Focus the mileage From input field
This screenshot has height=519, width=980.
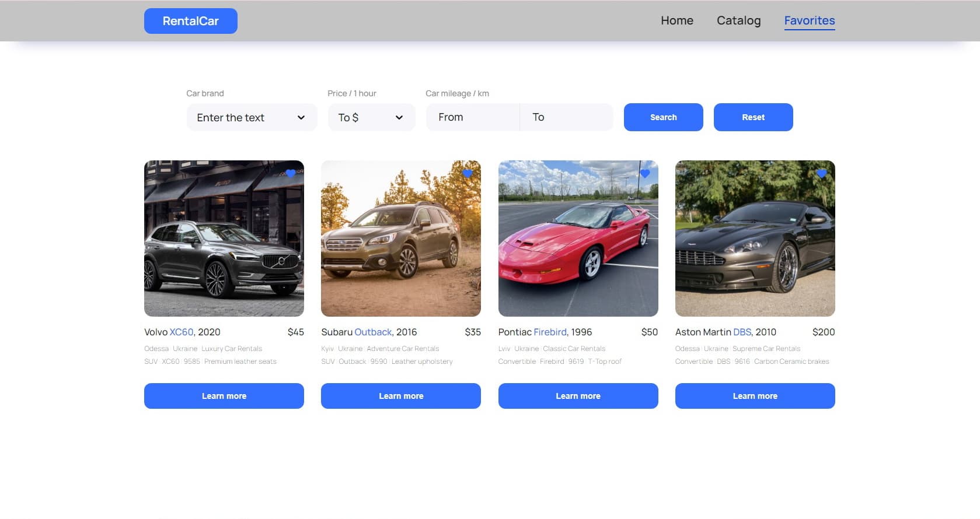(473, 117)
